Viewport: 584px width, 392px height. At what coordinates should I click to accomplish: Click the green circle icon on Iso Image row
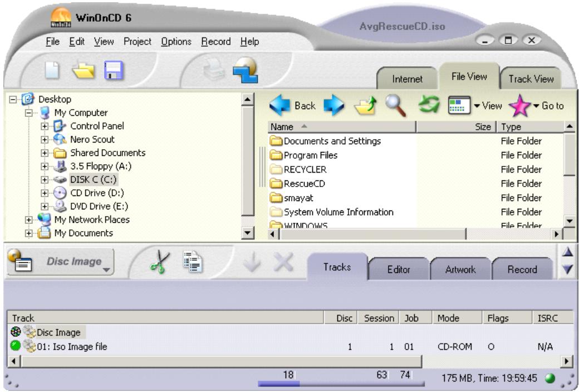(x=15, y=346)
